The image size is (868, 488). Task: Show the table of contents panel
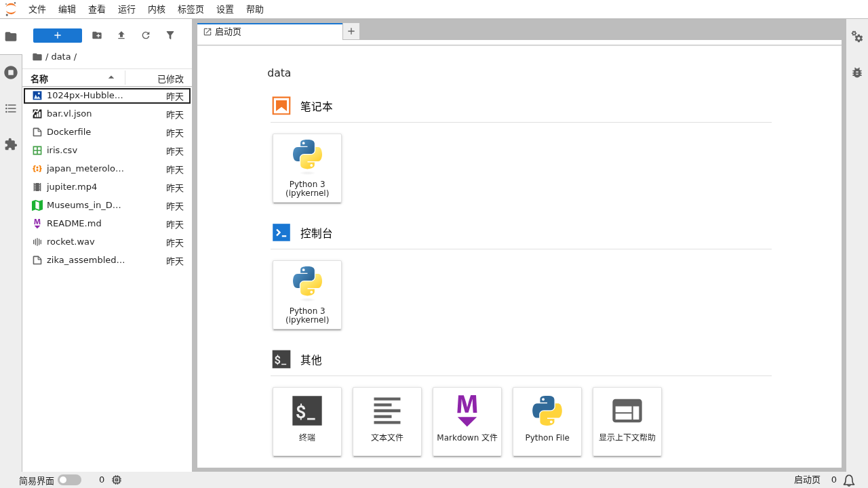click(11, 108)
